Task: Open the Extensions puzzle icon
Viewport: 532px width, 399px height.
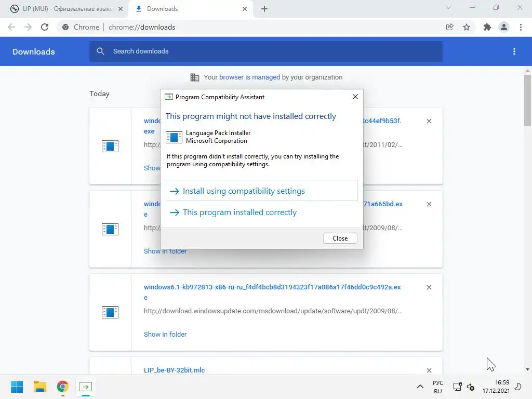Action: coord(487,27)
